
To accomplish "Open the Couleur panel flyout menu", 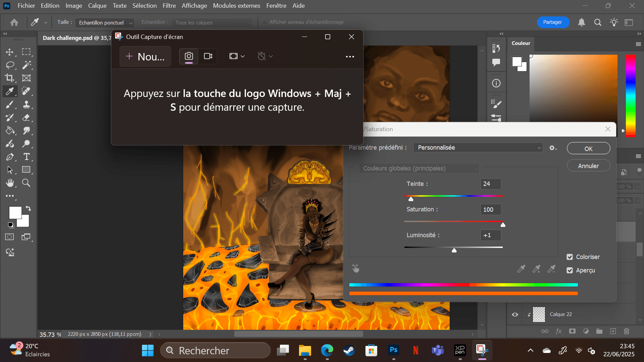I will 638,44.
